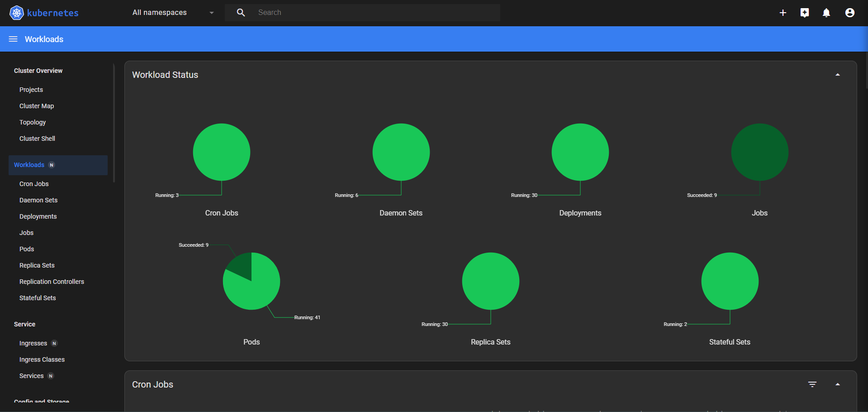Click the Stateful Sets pie chart
The width and height of the screenshot is (868, 412).
point(730,281)
